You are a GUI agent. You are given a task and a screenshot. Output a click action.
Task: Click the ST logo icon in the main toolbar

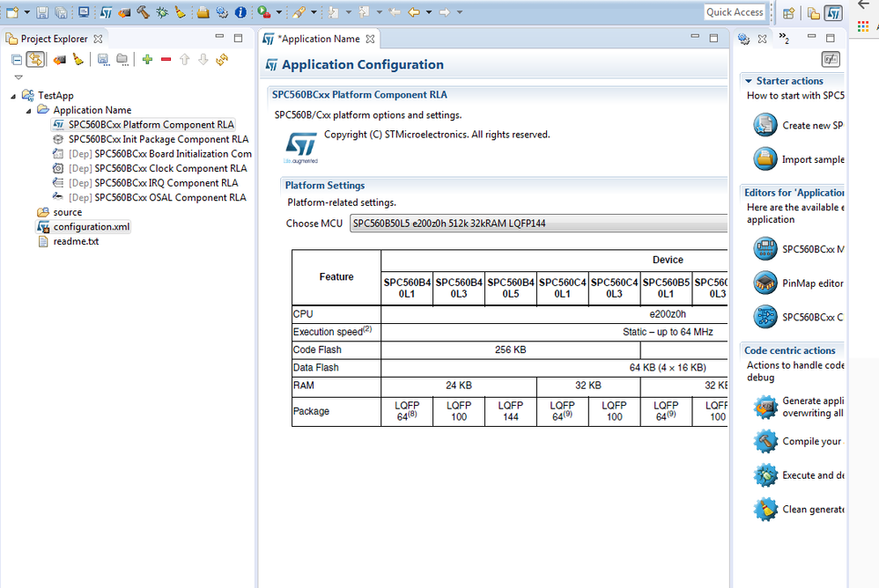point(106,11)
